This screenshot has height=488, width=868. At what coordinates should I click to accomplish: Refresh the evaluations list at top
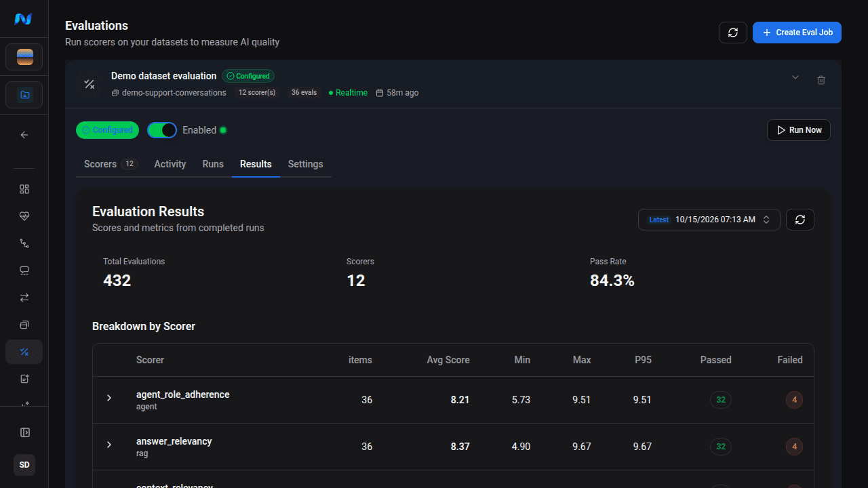point(733,33)
